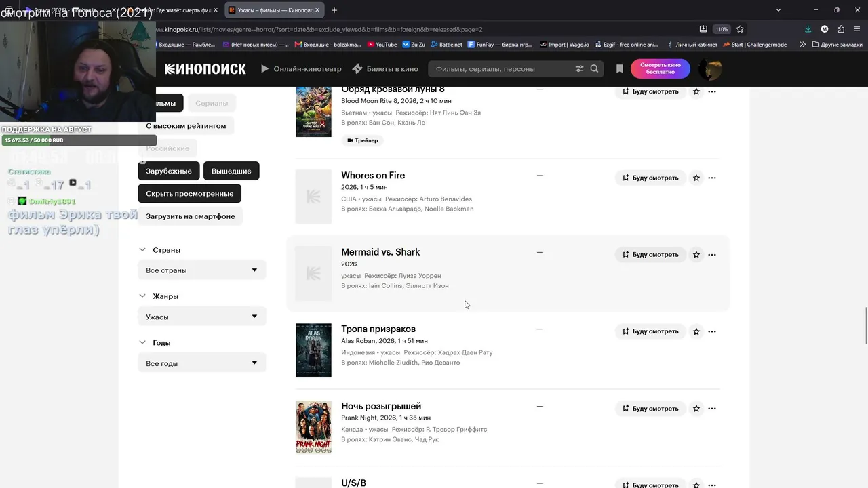The width and height of the screenshot is (868, 488).
Task: Click the 110% zoom level indicator
Action: point(722,29)
